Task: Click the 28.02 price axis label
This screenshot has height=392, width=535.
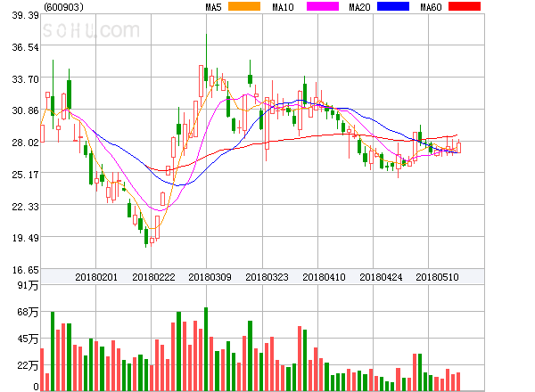Action: [x=25, y=143]
